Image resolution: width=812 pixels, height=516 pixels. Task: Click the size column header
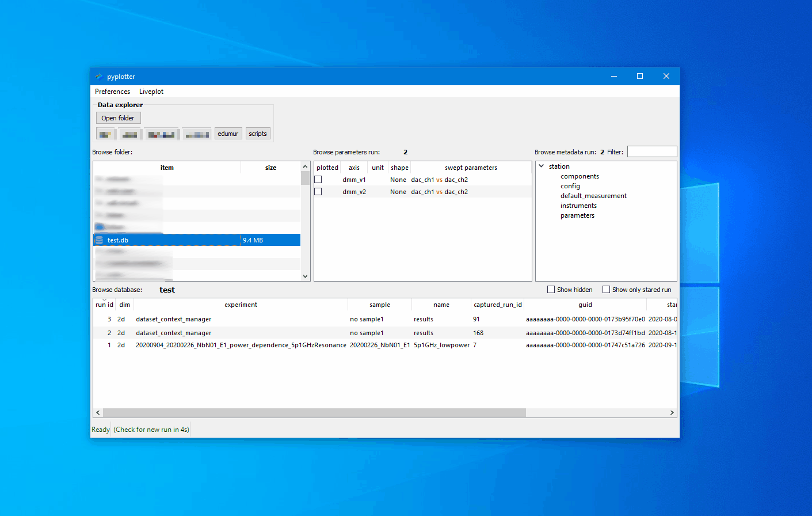[x=270, y=168]
